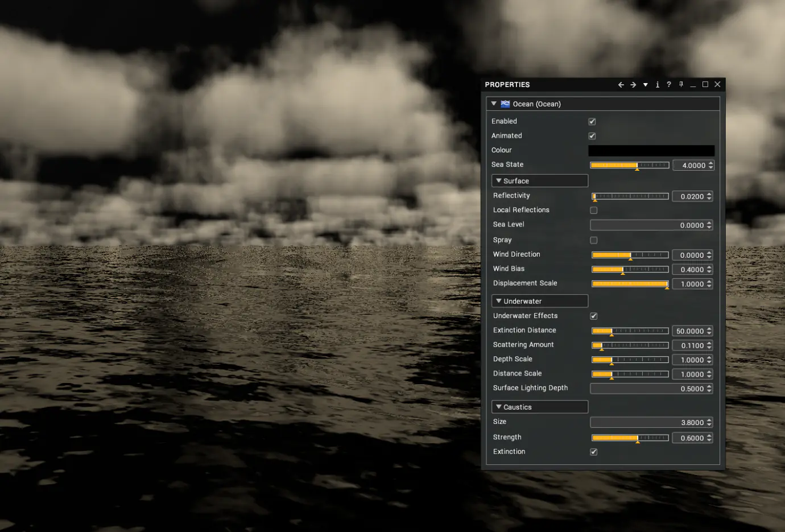Click the back arrow in Properties header

click(621, 85)
